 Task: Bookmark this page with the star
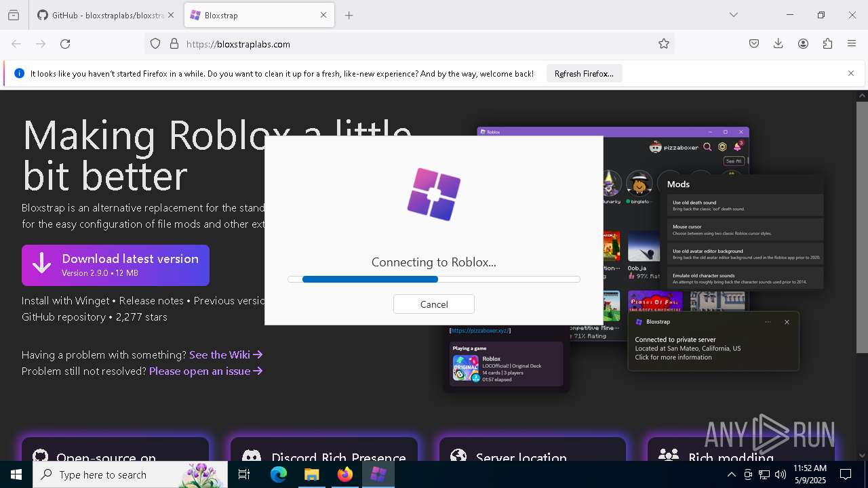664,44
